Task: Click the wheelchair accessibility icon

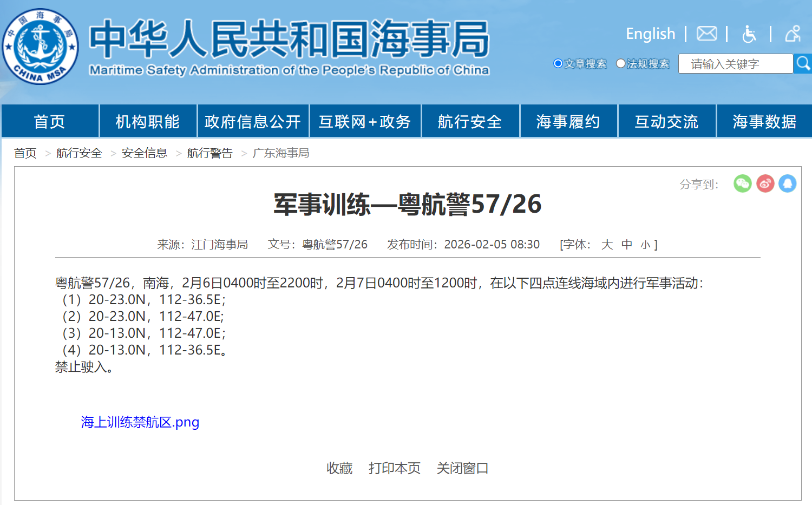Action: [749, 34]
